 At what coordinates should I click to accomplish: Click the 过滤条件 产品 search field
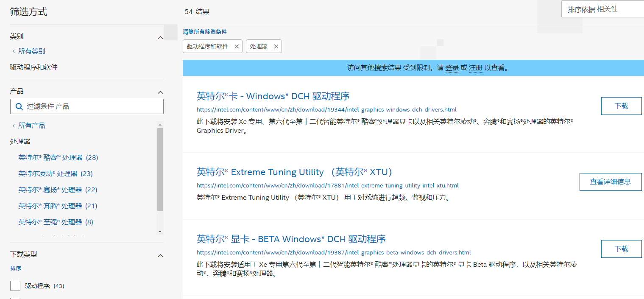(x=87, y=106)
